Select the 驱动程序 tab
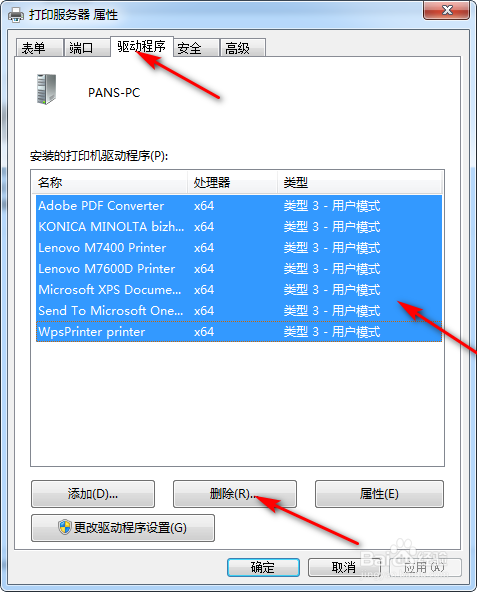The image size is (477, 592). 142,46
